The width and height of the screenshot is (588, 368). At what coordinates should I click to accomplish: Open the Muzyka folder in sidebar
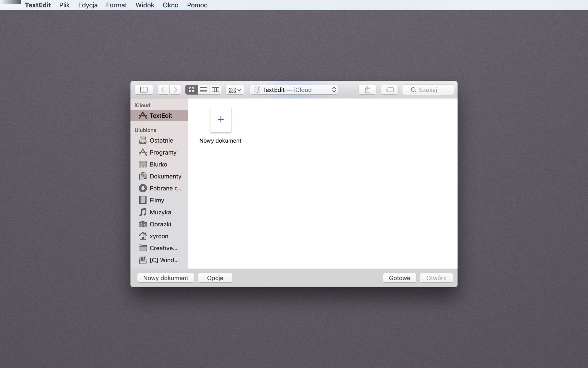click(x=160, y=212)
